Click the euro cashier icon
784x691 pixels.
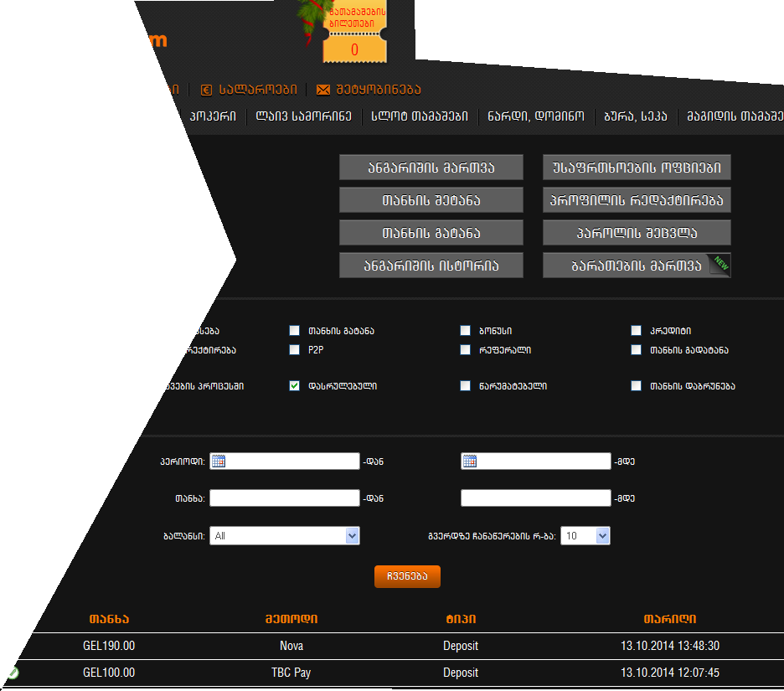206,90
